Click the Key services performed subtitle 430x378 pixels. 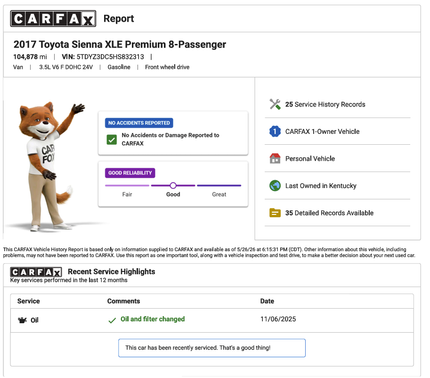69,280
